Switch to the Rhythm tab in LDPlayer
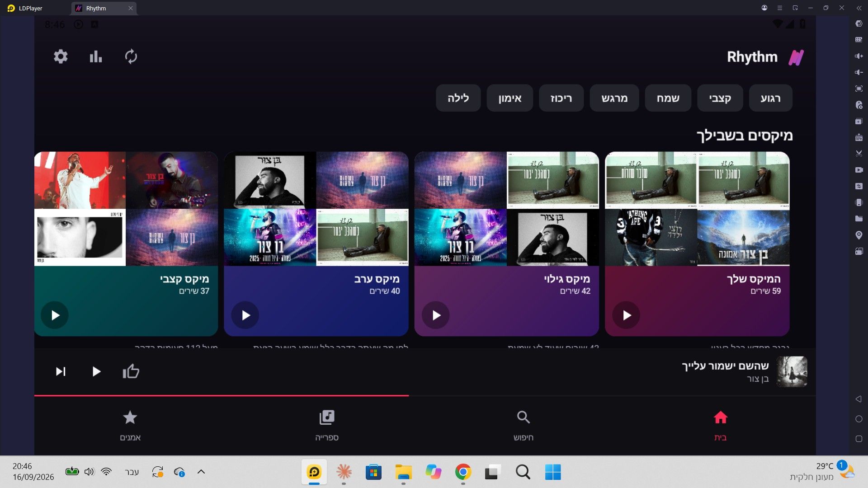Viewport: 868px width, 488px height. (x=104, y=8)
